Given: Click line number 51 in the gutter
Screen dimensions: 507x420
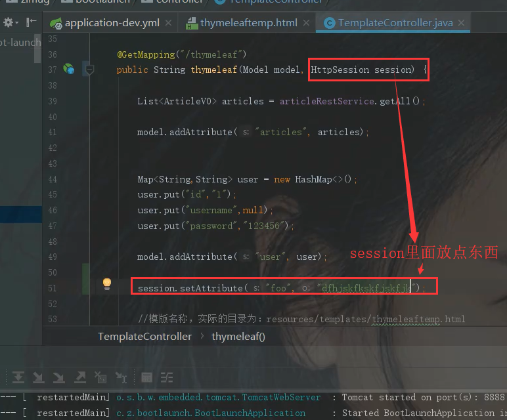Looking at the screenshot, I should coord(53,288).
